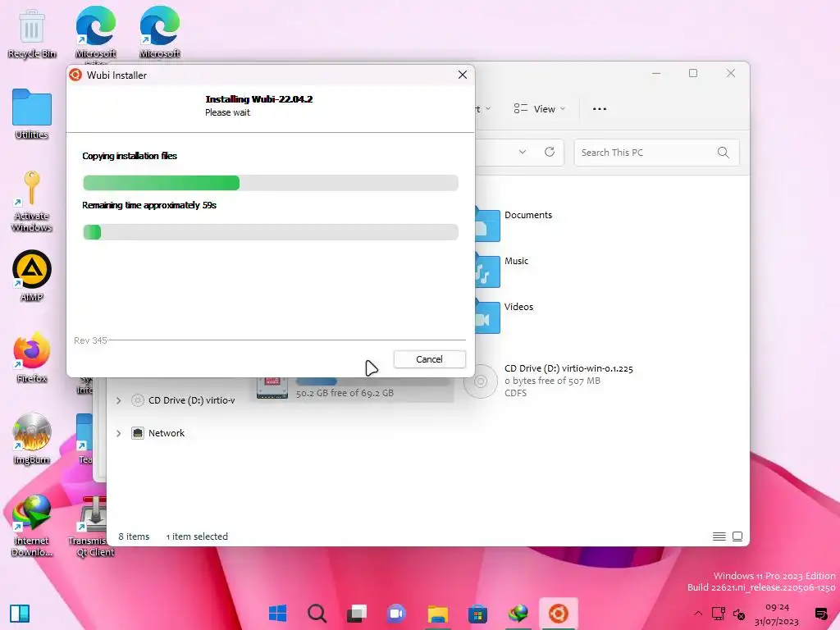Open the Widgets panel on taskbar
The image size is (840, 630).
click(x=20, y=614)
